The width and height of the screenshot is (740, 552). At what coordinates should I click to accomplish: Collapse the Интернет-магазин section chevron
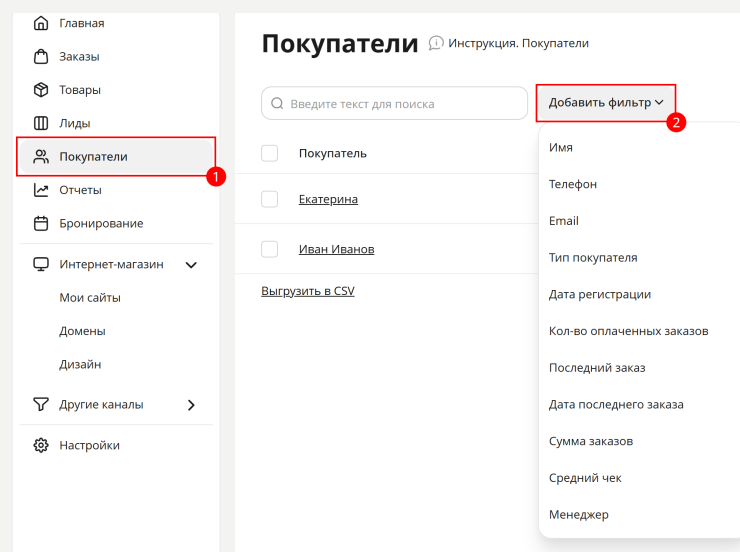coord(191,265)
